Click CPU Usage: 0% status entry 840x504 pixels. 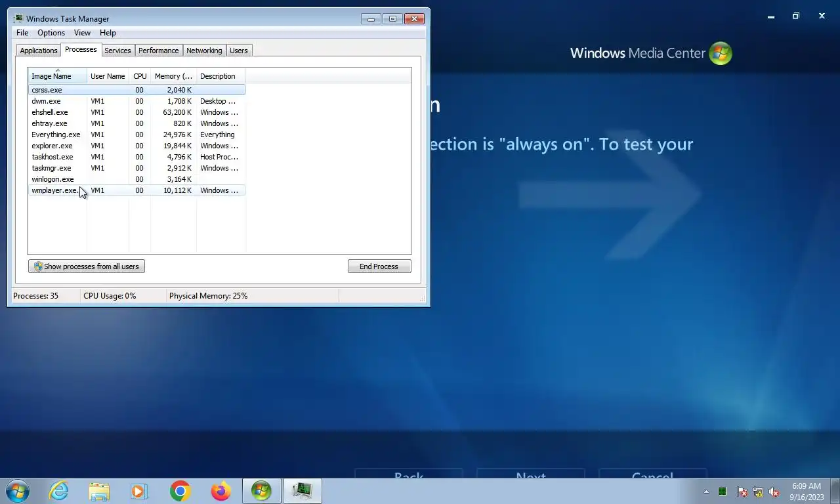(110, 296)
